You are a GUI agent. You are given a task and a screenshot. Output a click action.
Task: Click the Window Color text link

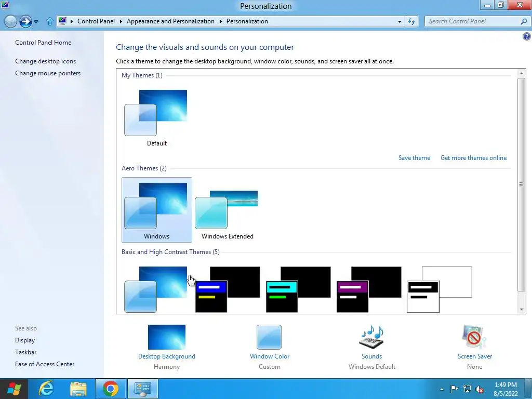tap(270, 356)
